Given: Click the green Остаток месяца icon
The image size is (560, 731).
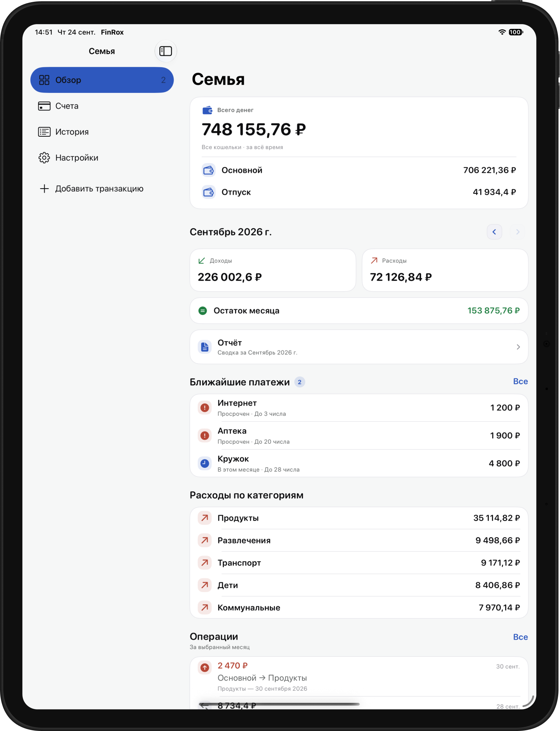Looking at the screenshot, I should pos(203,311).
